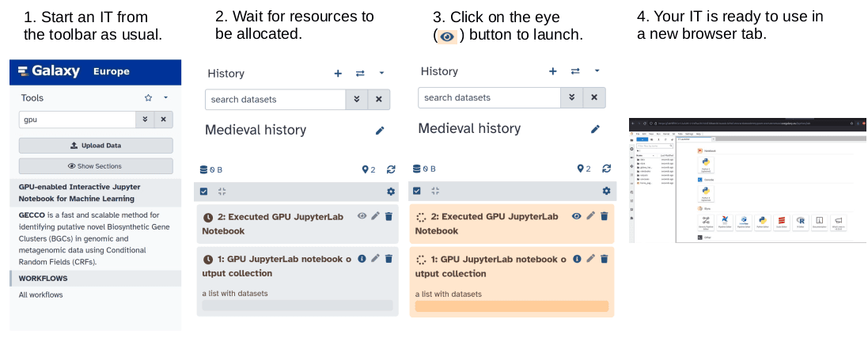Create new history in step 2 panel
868x342 pixels.
(338, 73)
